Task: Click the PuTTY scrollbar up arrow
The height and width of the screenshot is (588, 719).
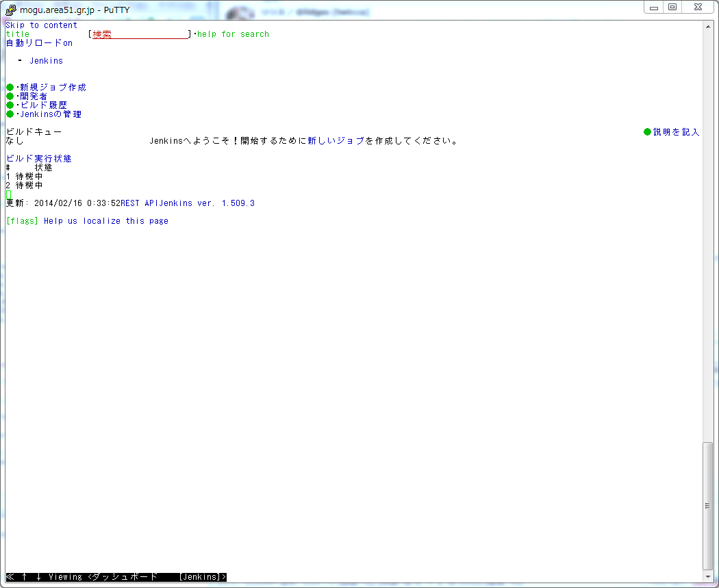Action: tap(708, 27)
